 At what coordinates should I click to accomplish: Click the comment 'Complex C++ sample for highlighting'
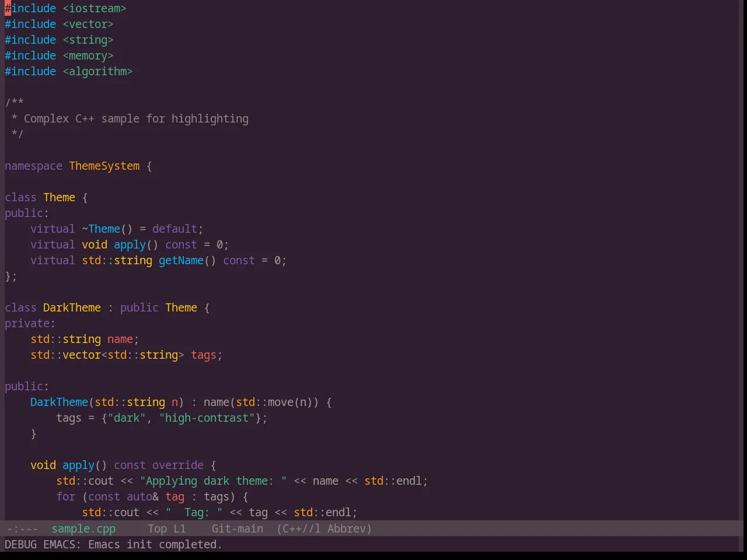tap(136, 118)
